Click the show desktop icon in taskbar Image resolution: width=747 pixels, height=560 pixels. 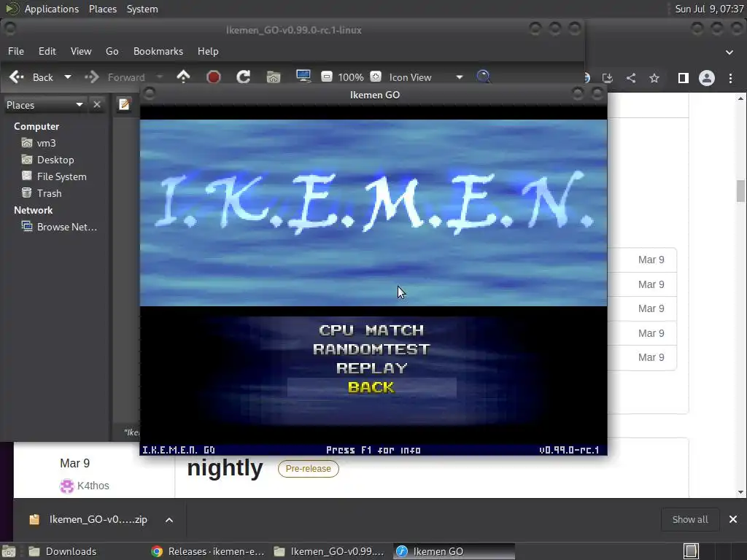[9, 551]
